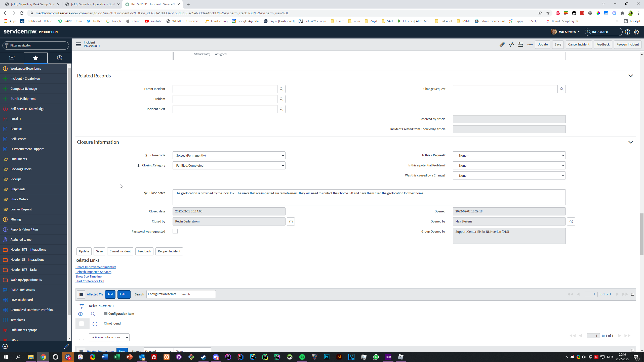Screen dimensions: 644x362
Task: Open the Close code dropdown
Action: point(229,155)
